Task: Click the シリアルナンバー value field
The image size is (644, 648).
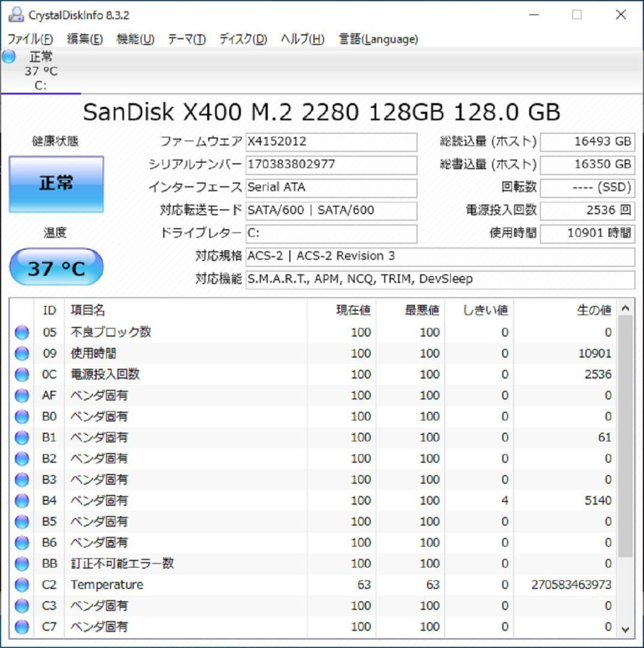Action: point(330,164)
